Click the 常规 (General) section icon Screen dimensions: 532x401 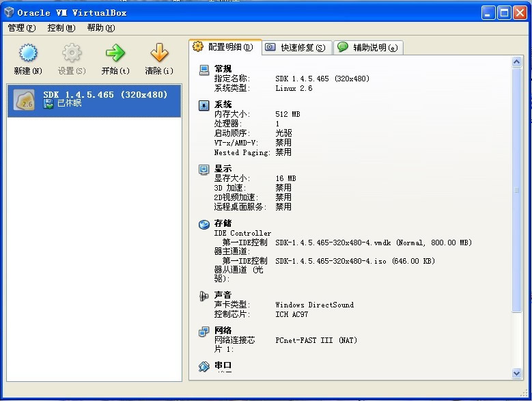[x=204, y=70]
